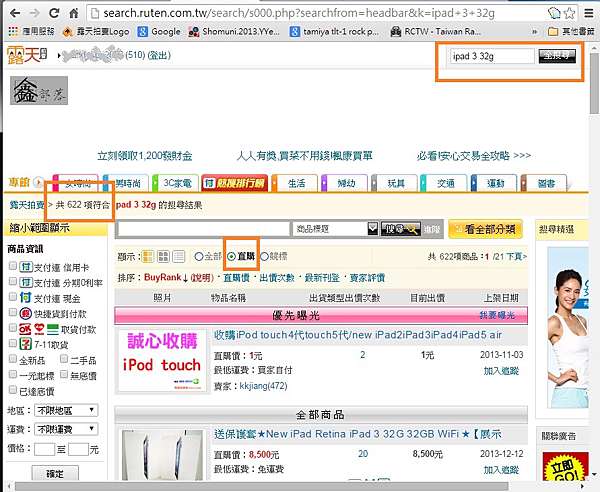
Task: Sort results by 賣家評價
Action: [367, 278]
